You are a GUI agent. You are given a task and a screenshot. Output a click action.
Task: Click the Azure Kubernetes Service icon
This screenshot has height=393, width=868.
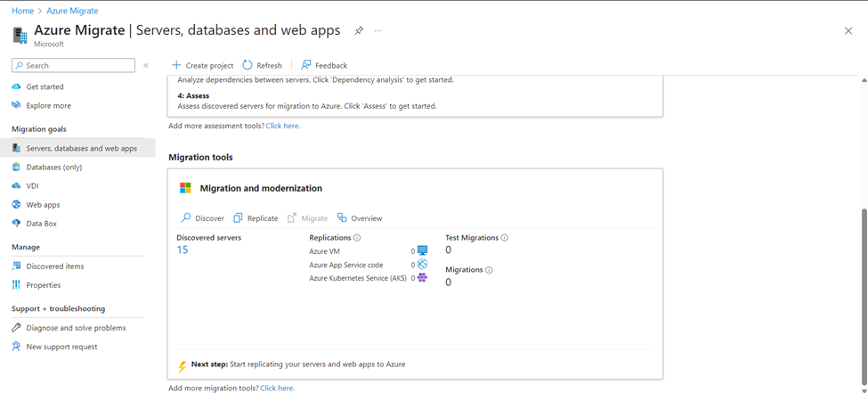pos(423,278)
